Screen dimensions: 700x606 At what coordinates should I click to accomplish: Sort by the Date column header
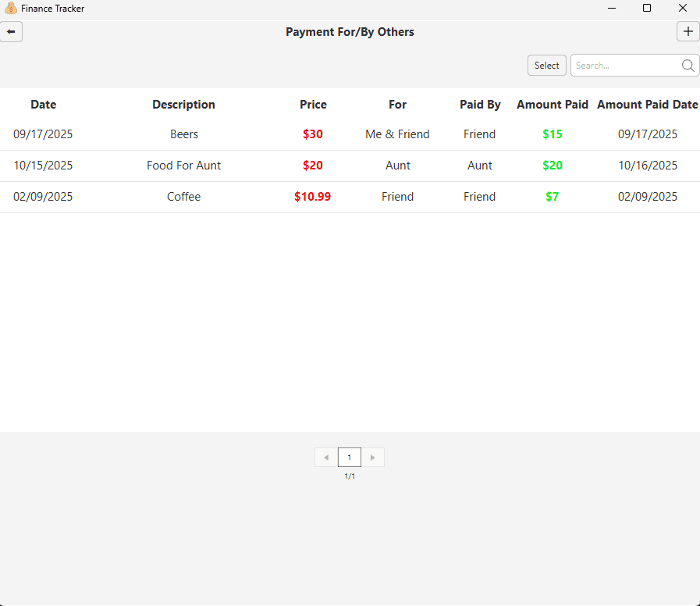pos(43,105)
